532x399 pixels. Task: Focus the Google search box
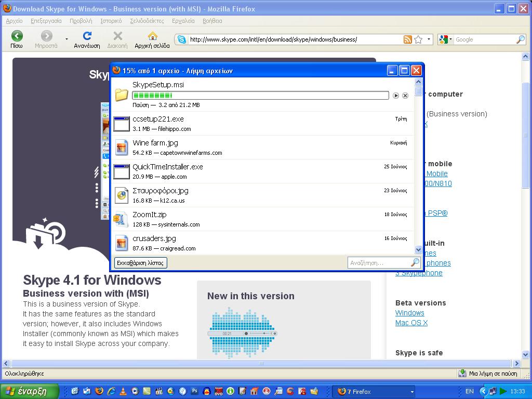[x=485, y=39]
